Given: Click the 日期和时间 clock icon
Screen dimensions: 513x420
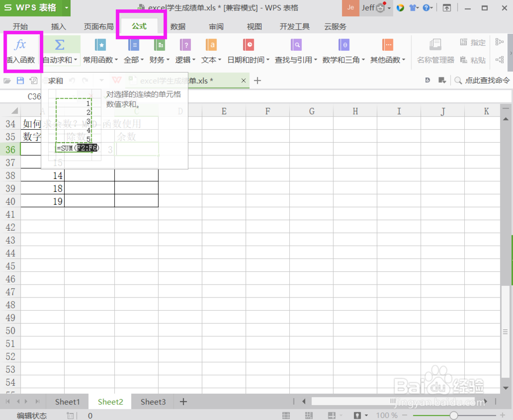Looking at the screenshot, I should coord(248,45).
